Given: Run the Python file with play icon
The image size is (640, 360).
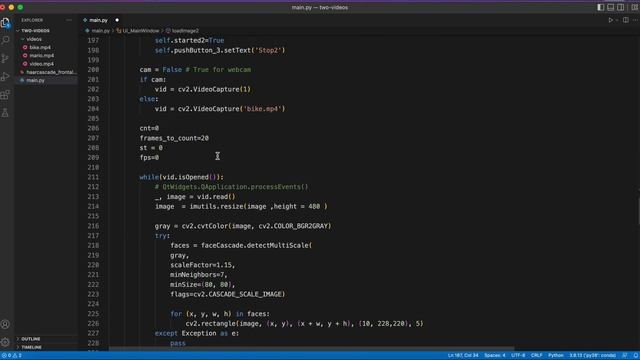Looking at the screenshot, I should [611, 20].
